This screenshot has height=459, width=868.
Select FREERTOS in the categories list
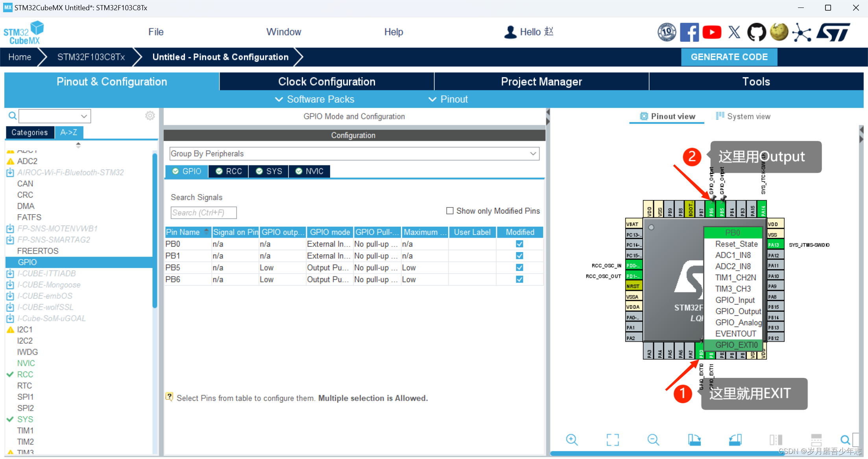(38, 251)
